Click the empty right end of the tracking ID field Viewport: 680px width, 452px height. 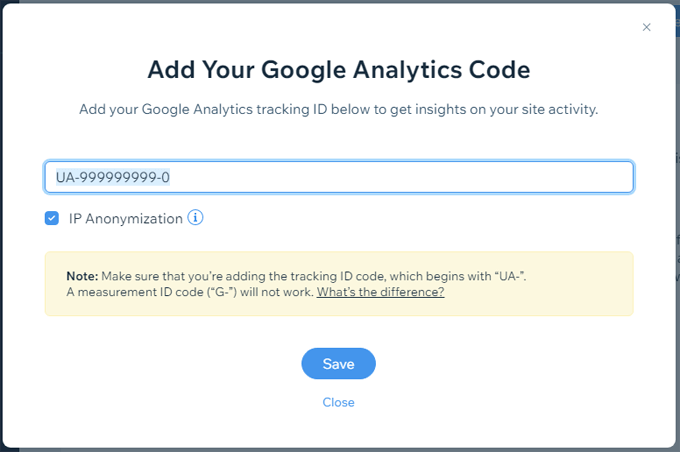click(560, 177)
